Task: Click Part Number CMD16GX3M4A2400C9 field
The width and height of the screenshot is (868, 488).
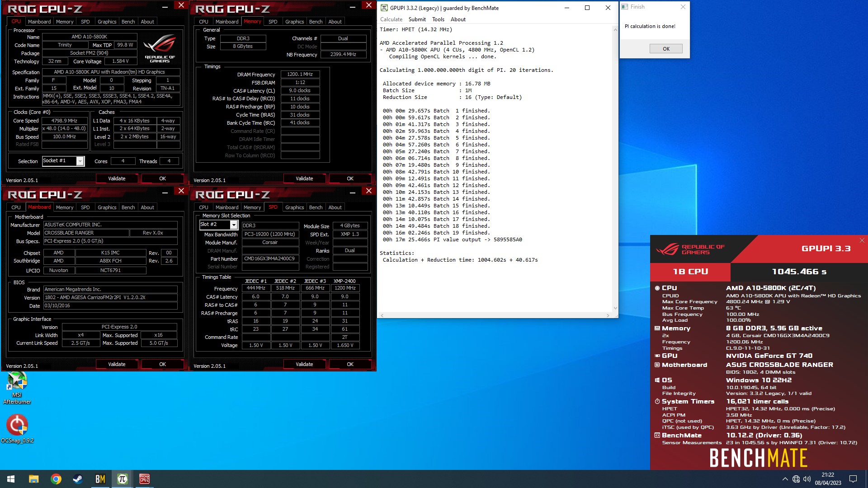Action: coord(270,258)
